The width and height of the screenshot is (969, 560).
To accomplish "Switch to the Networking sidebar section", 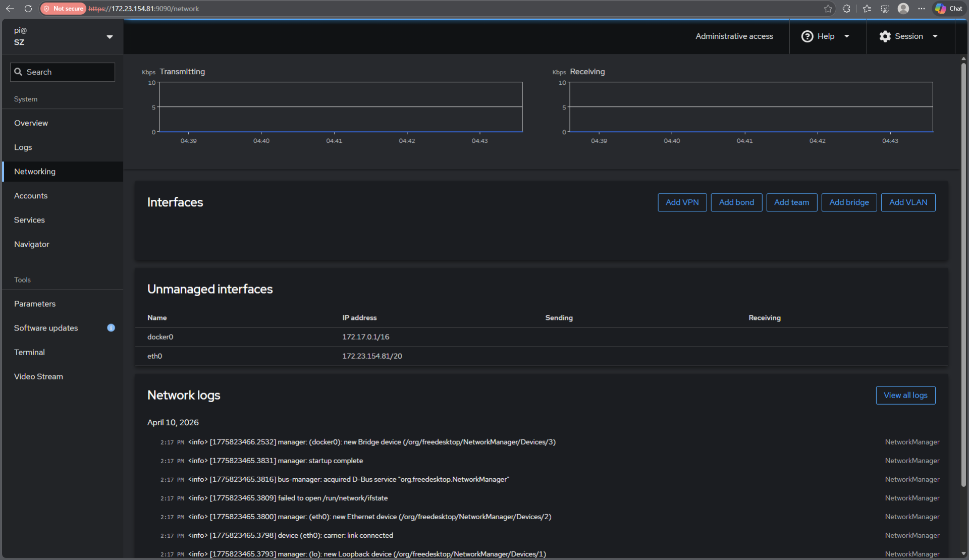I will pos(35,172).
